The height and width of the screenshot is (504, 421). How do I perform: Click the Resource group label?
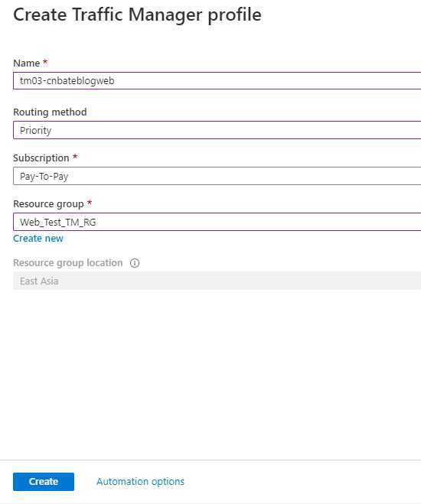point(48,204)
